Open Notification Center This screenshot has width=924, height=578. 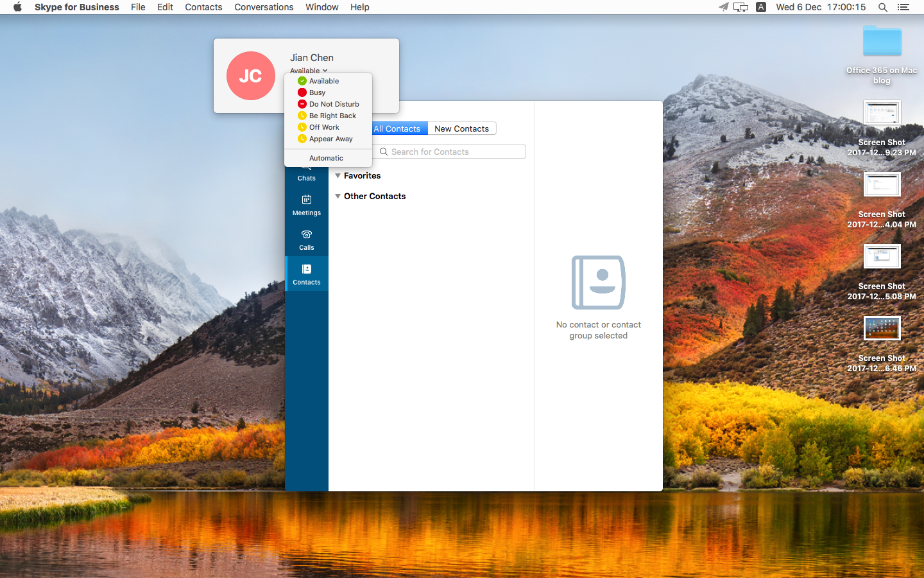(x=903, y=7)
